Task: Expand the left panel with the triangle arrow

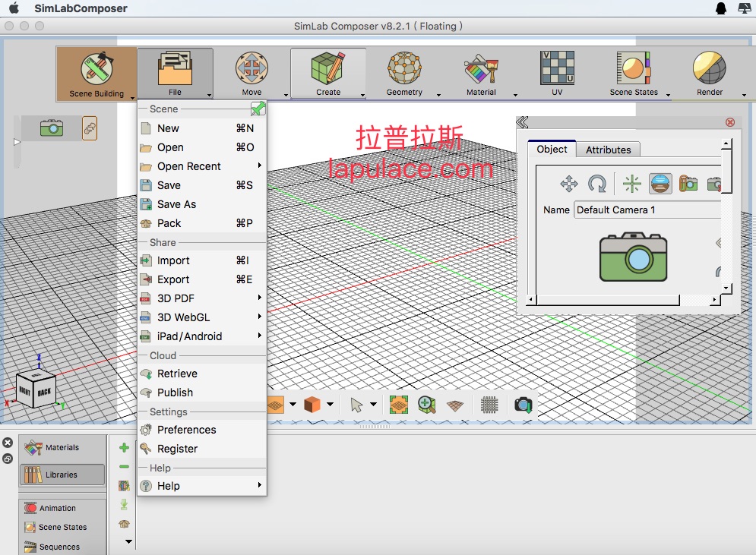Action: point(17,142)
